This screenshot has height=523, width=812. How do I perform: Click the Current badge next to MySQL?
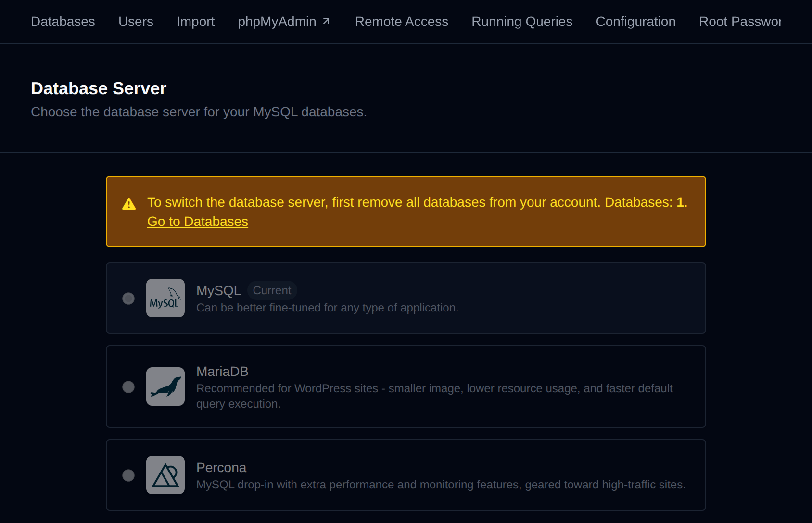pos(272,290)
